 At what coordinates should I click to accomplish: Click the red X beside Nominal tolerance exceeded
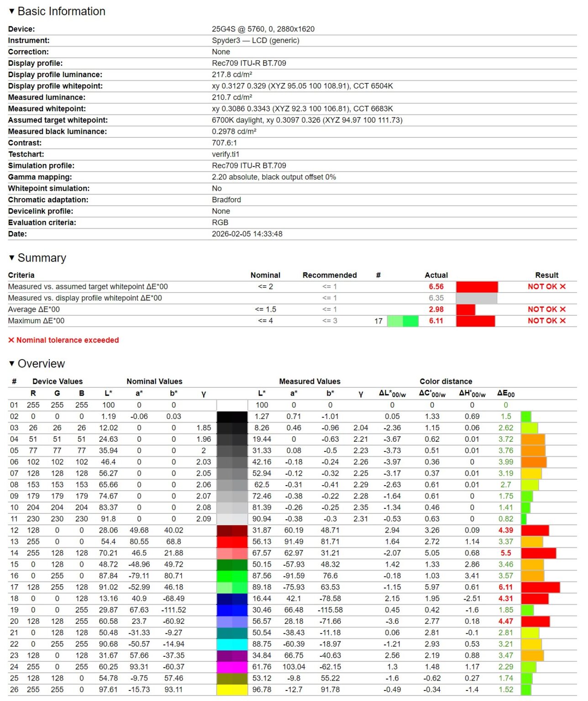(10, 340)
